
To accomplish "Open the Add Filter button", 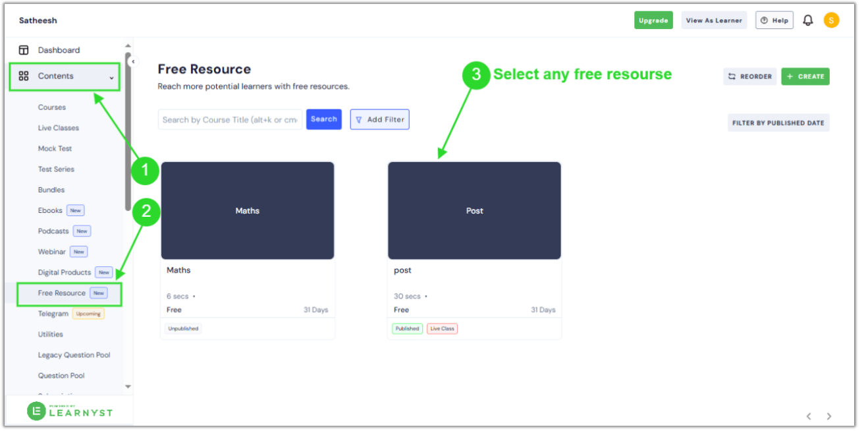I will 379,119.
